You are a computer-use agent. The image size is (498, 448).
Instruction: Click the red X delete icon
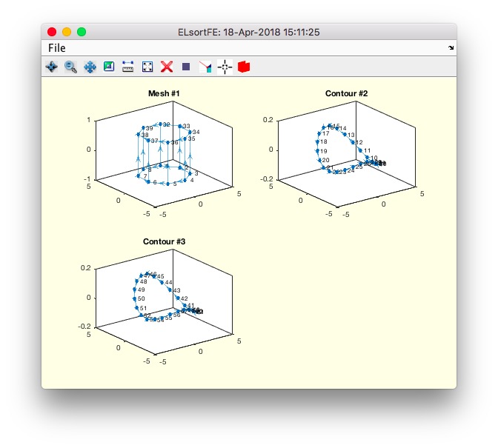(167, 67)
